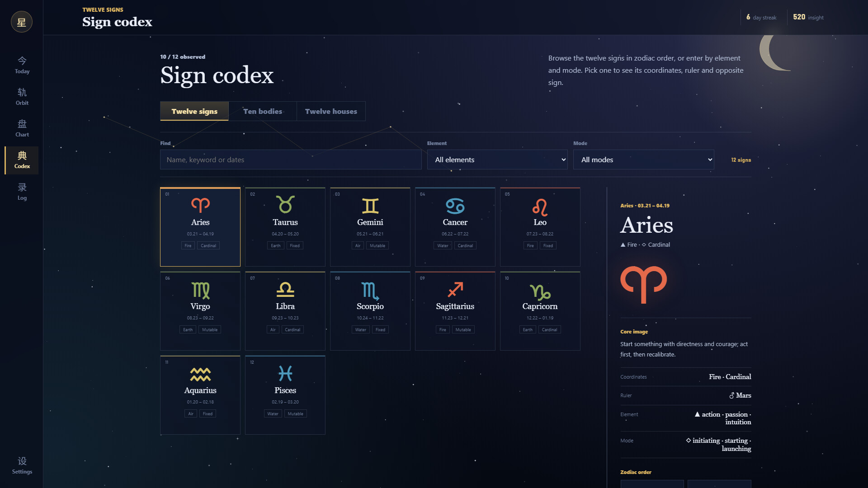This screenshot has height=488, width=868.
Task: Select the Leo sign card
Action: point(540,227)
